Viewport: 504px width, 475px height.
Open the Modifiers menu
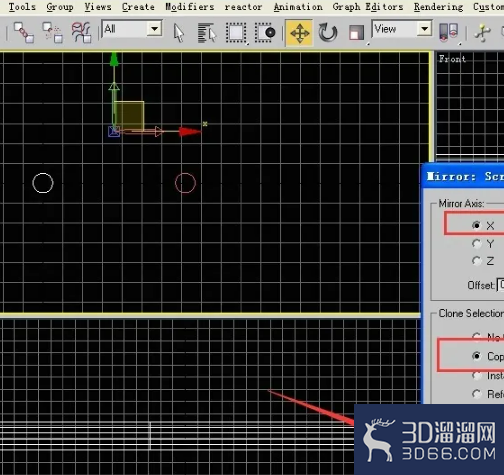(190, 7)
